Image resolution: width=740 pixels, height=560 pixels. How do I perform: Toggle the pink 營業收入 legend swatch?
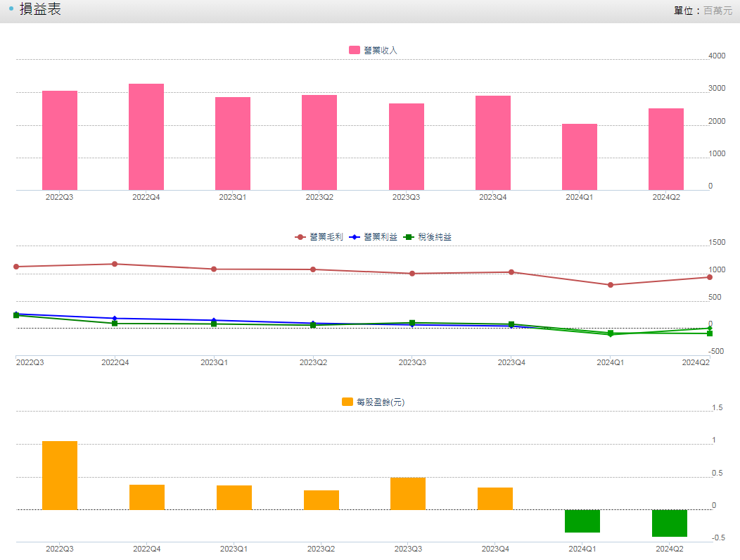click(x=354, y=50)
